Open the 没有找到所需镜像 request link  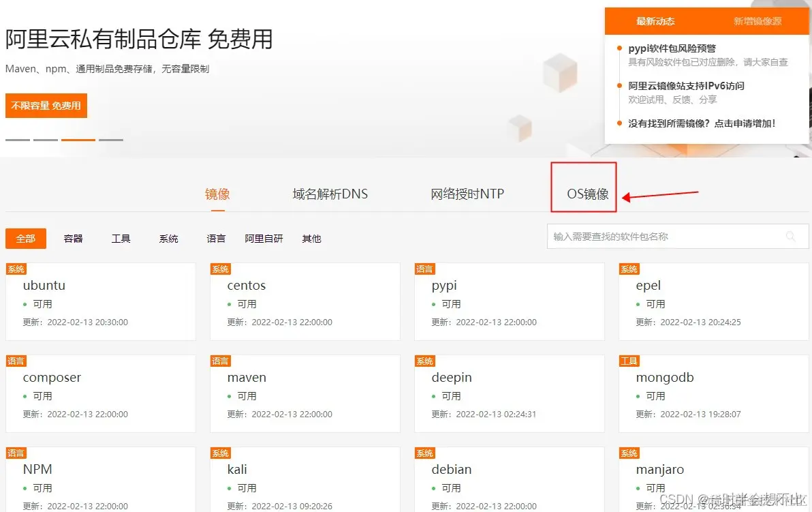(x=702, y=123)
